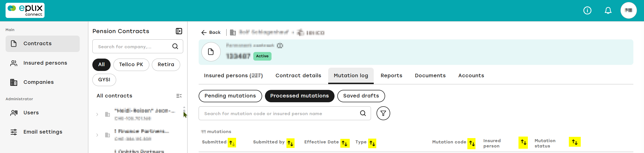The image size is (644, 153).
Task: Select the Tellco PK filter chip
Action: click(131, 65)
